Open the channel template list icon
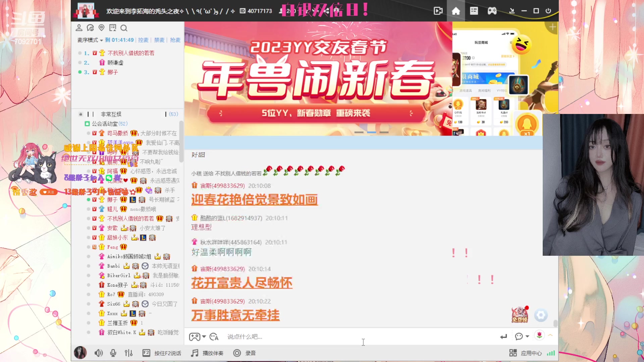644x362 pixels. [474, 11]
